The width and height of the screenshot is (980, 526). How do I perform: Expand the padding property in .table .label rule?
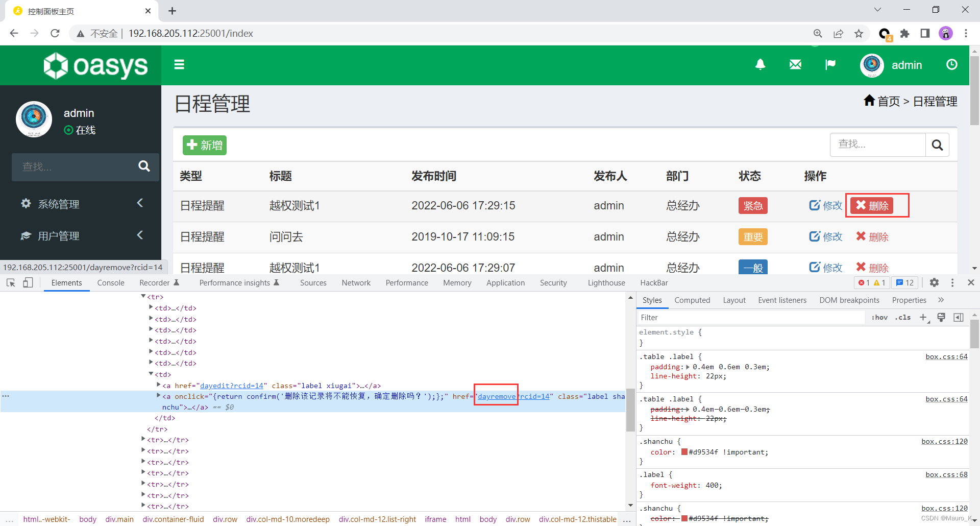(x=688, y=367)
